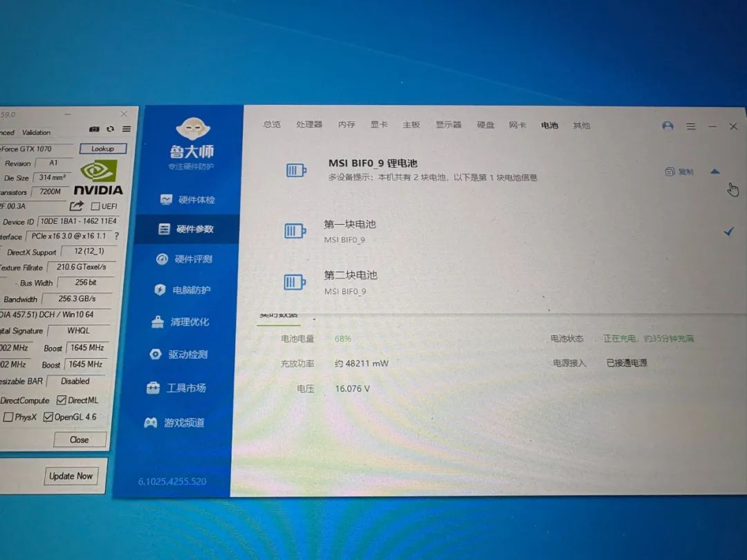This screenshot has height=560, width=747.
Task: Open 驱动检测 section
Action: (178, 354)
